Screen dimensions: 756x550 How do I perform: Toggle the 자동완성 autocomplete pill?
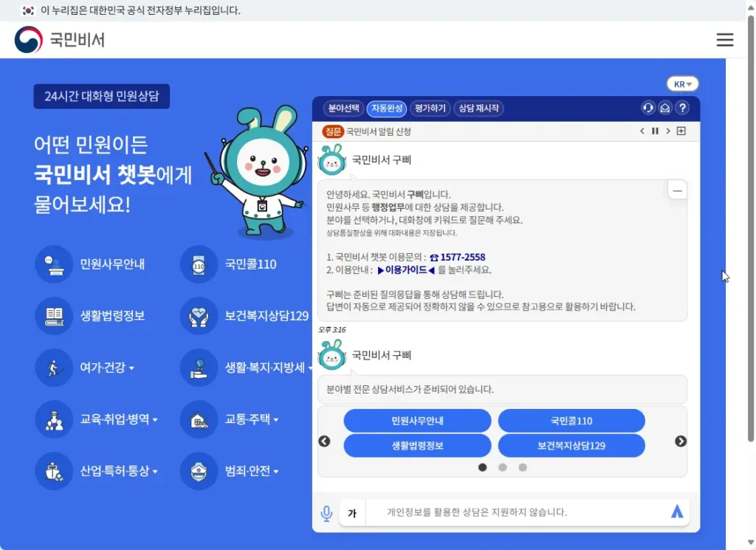tap(387, 108)
